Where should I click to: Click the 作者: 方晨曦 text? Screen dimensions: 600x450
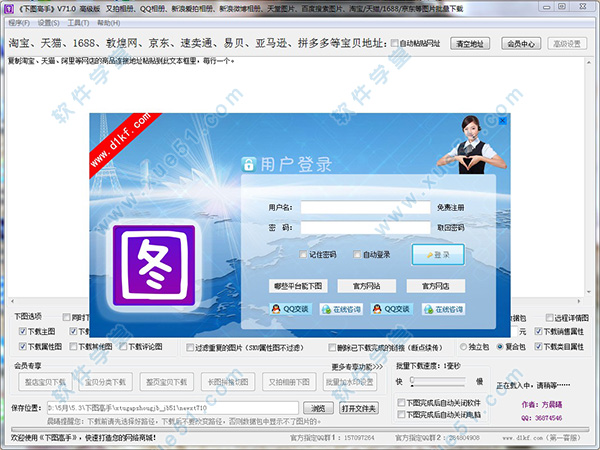click(542, 404)
